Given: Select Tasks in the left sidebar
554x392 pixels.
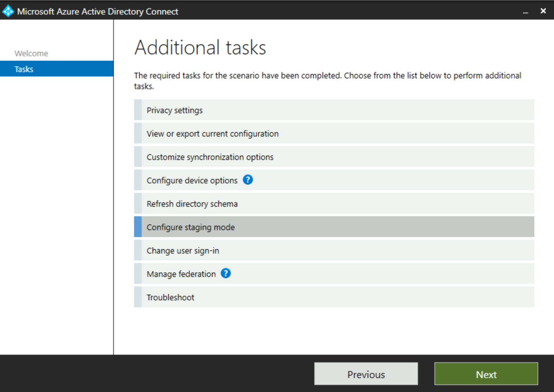Looking at the screenshot, I should [x=23, y=69].
